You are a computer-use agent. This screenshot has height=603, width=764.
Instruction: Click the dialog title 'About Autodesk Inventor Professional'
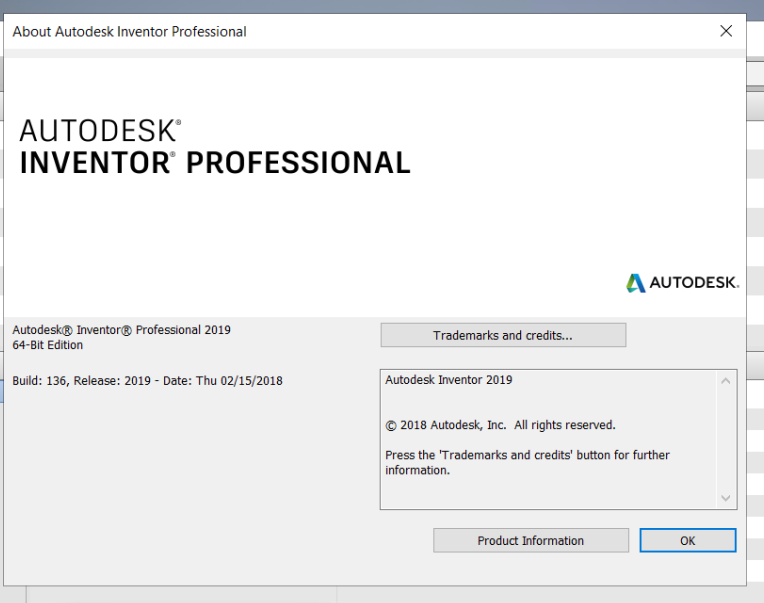tap(130, 32)
